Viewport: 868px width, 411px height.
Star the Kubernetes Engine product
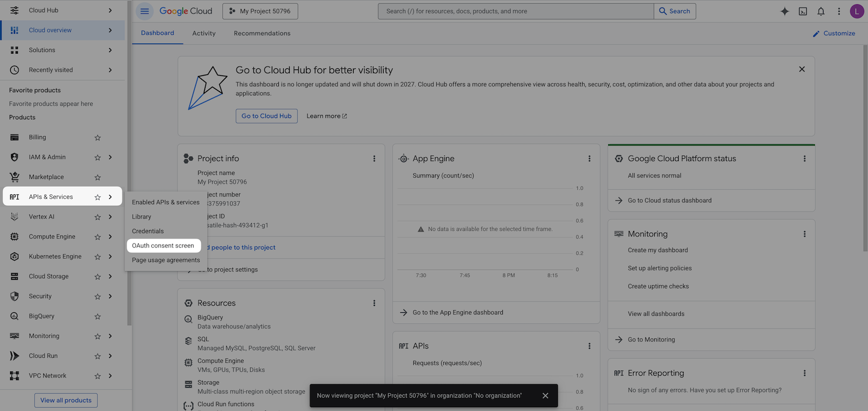tap(98, 257)
